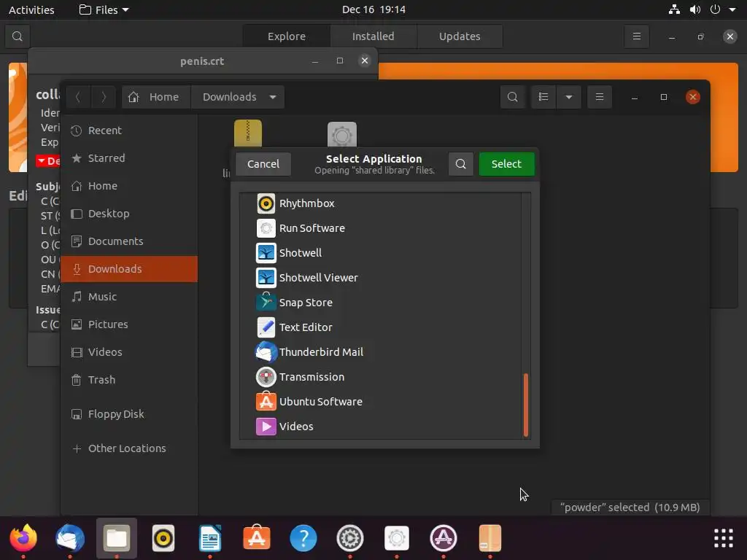Screen dimensions: 747x560
Task: Expand Downloads path bar dropdown
Action: pos(273,97)
